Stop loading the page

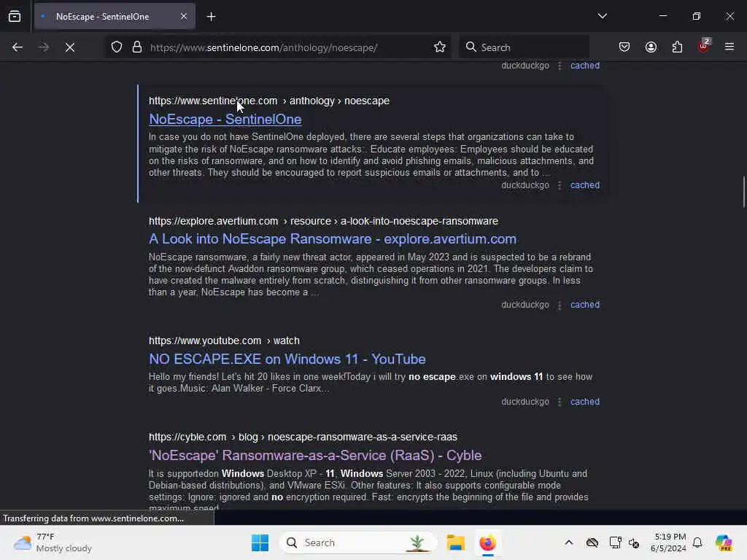(x=70, y=47)
